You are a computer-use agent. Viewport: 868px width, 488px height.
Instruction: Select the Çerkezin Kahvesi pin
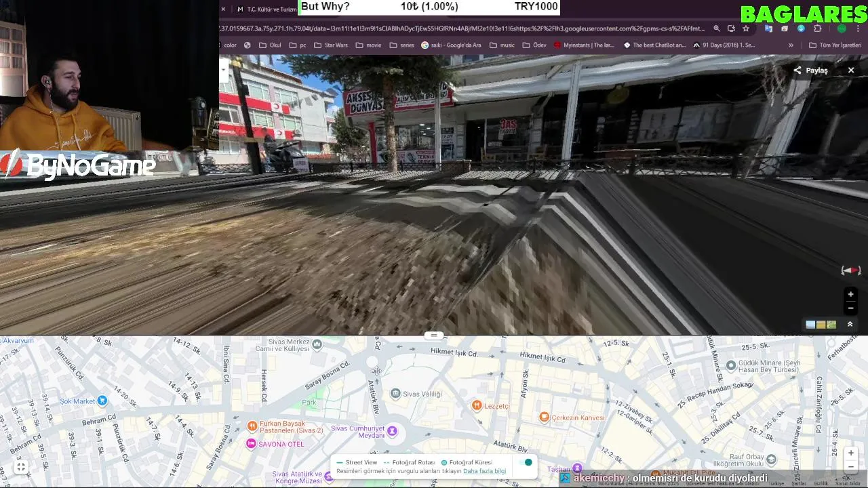click(544, 417)
